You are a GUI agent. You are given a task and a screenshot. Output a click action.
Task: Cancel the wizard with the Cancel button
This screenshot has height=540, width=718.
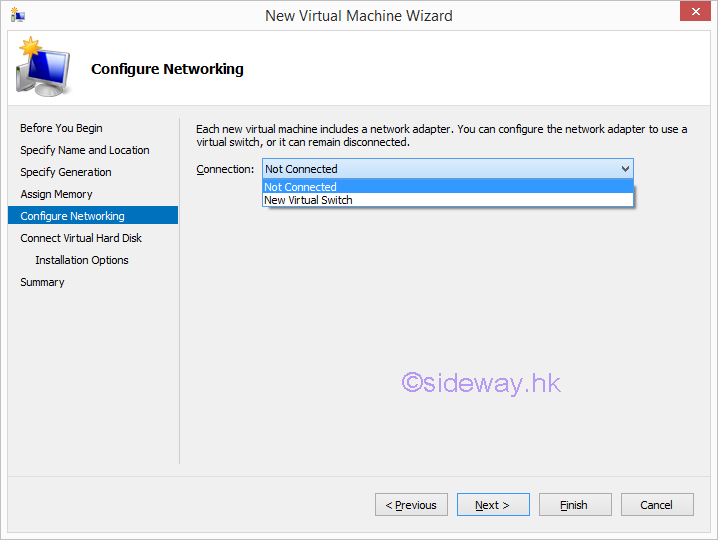coord(657,505)
